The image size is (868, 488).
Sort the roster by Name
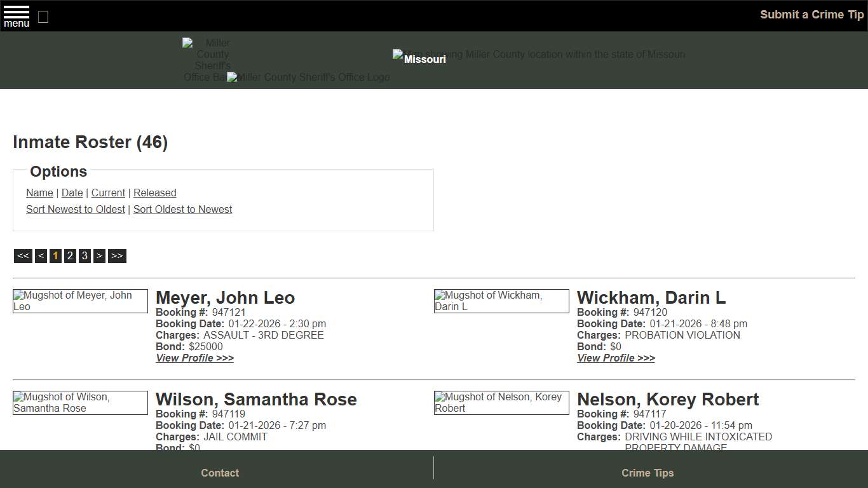pyautogui.click(x=39, y=193)
